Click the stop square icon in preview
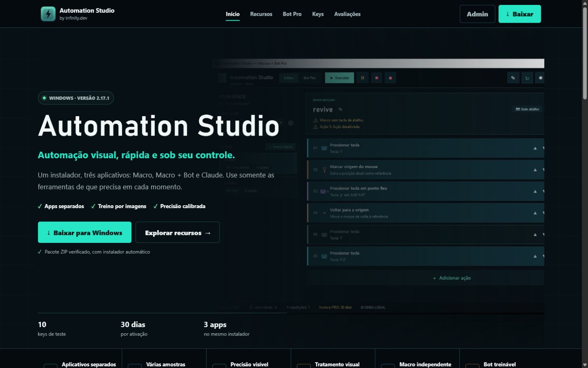 (x=376, y=78)
